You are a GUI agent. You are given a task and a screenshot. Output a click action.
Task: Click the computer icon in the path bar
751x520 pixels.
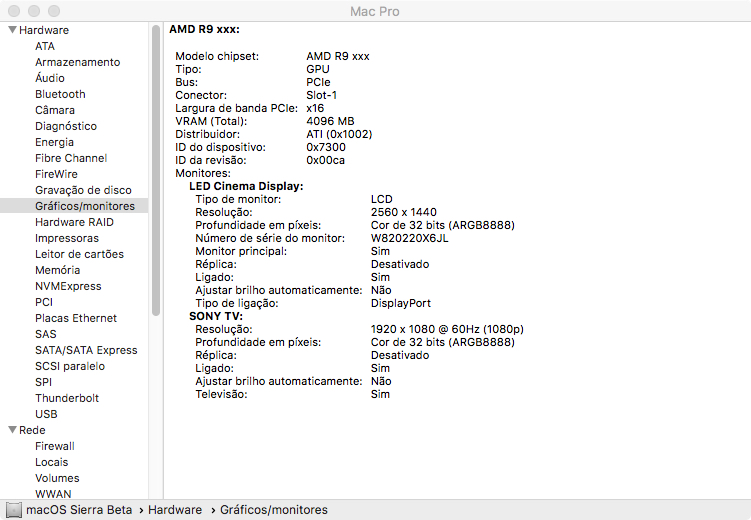pos(14,510)
